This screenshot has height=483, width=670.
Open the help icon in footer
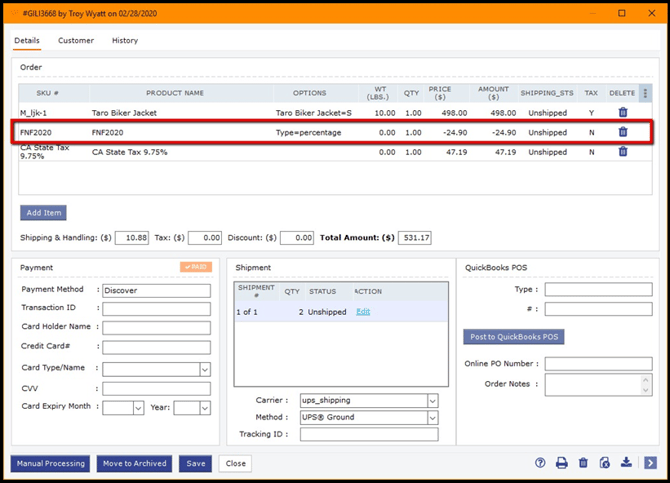pyautogui.click(x=540, y=463)
